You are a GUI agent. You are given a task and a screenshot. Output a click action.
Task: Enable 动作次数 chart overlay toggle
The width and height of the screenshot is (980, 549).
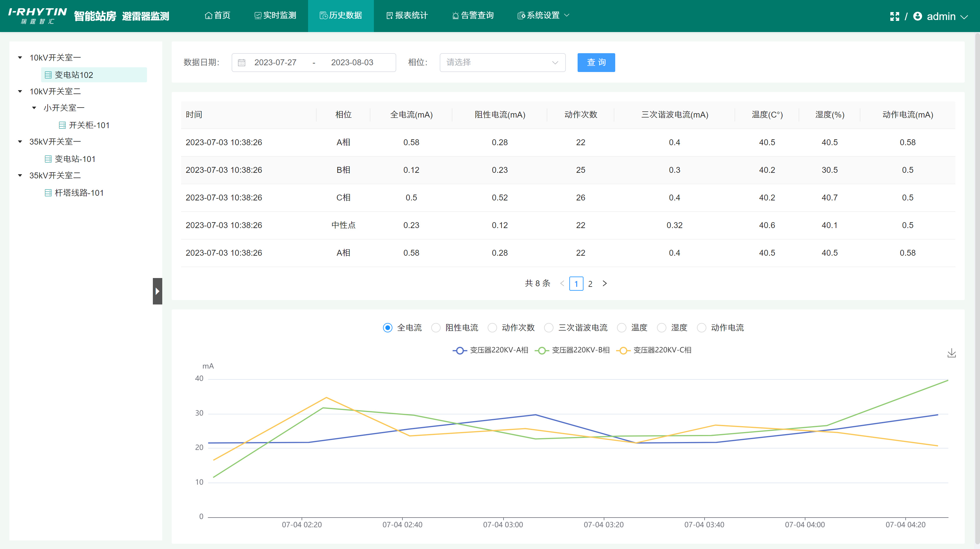point(492,328)
